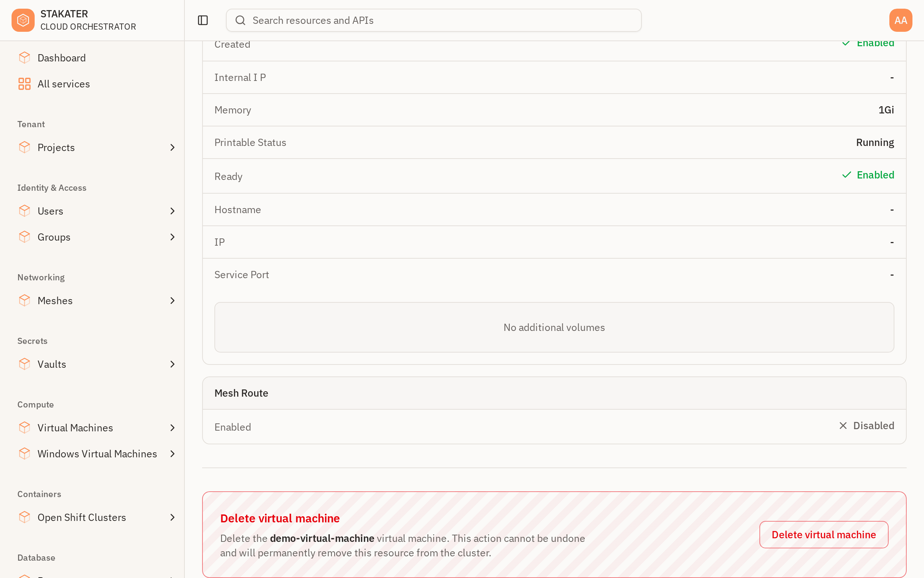The width and height of the screenshot is (924, 578).
Task: Select the Meshes sidebar item
Action: coord(92,301)
